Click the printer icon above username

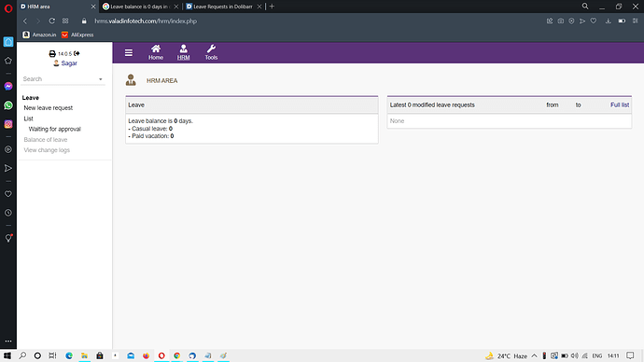pos(52,54)
